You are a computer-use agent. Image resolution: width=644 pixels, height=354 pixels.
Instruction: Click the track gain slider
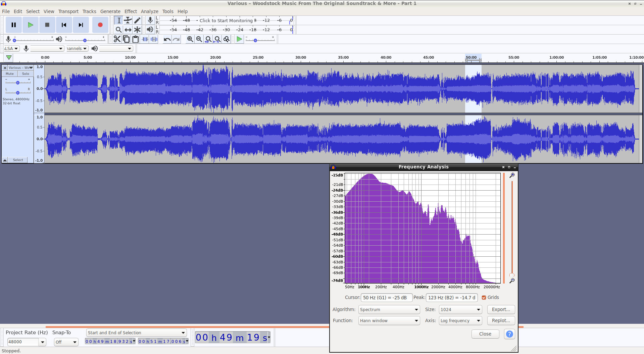(18, 82)
